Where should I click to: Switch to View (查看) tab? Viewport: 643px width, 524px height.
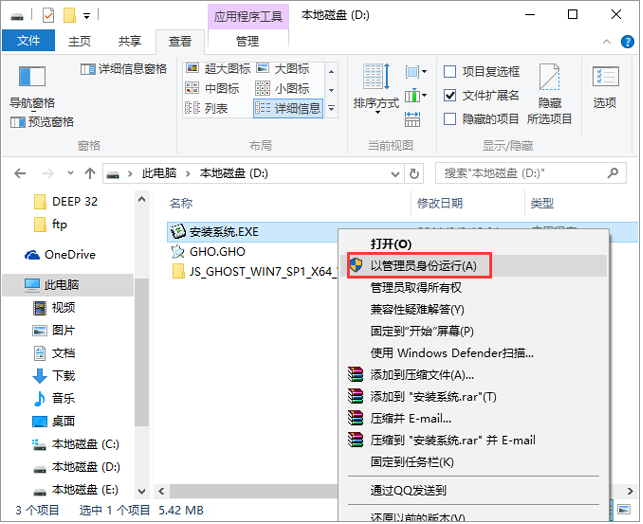tap(180, 41)
